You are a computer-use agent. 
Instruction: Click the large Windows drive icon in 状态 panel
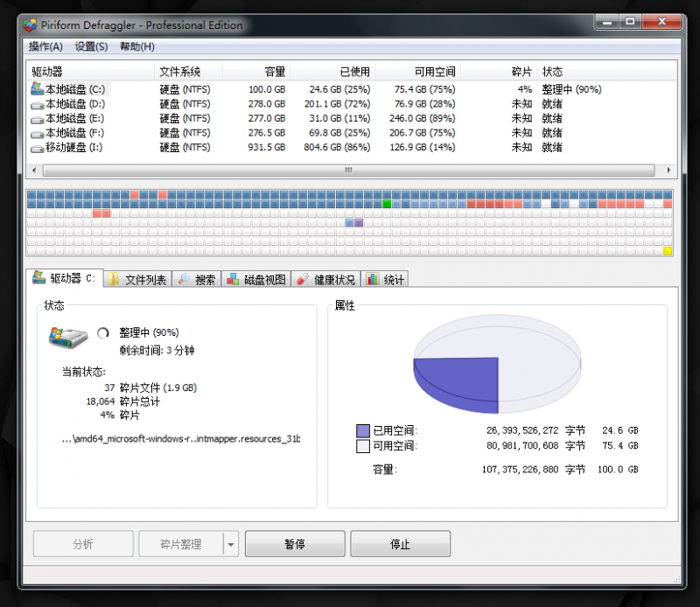coord(68,338)
